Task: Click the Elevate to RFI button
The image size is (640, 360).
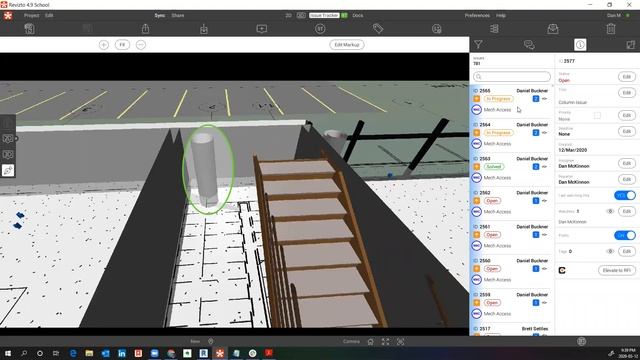Action: (617, 270)
